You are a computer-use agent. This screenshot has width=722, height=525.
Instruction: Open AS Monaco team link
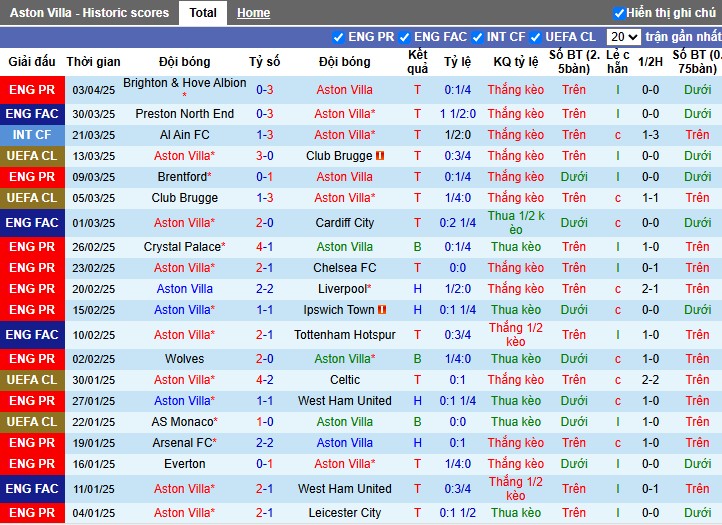pyautogui.click(x=183, y=422)
